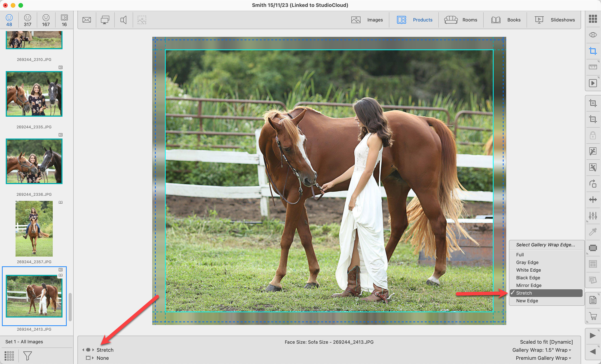The height and width of the screenshot is (364, 601).
Task: Click the ruler measurement icon
Action: pyautogui.click(x=593, y=67)
